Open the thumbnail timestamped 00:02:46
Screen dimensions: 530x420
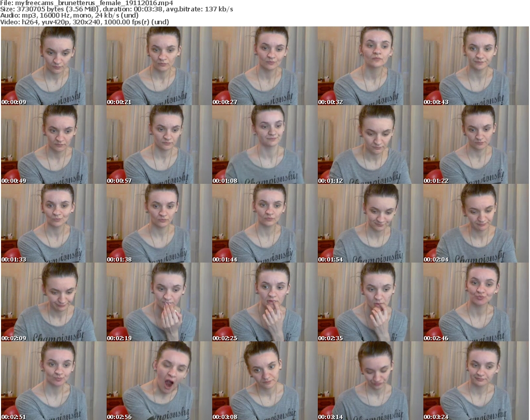476,302
